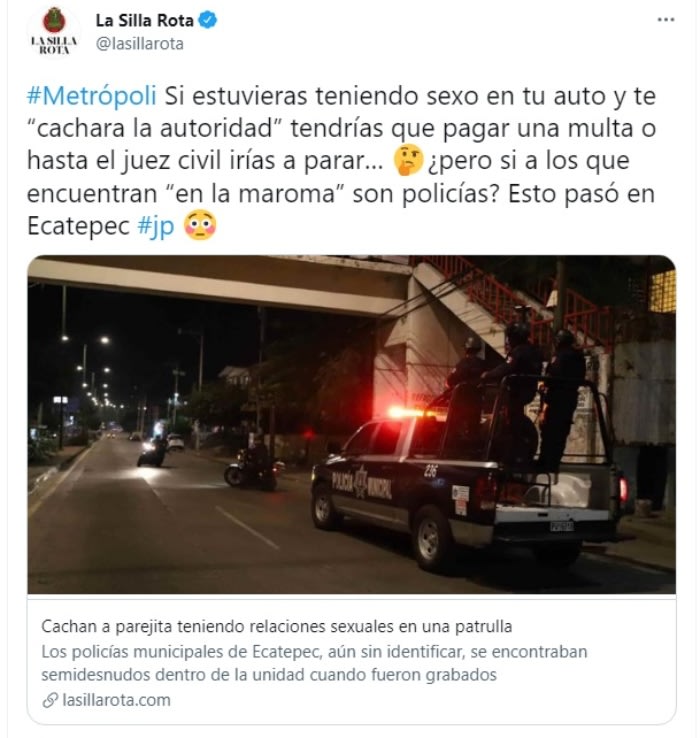
Task: Click the tweet's first line of text
Action: pyautogui.click(x=341, y=96)
